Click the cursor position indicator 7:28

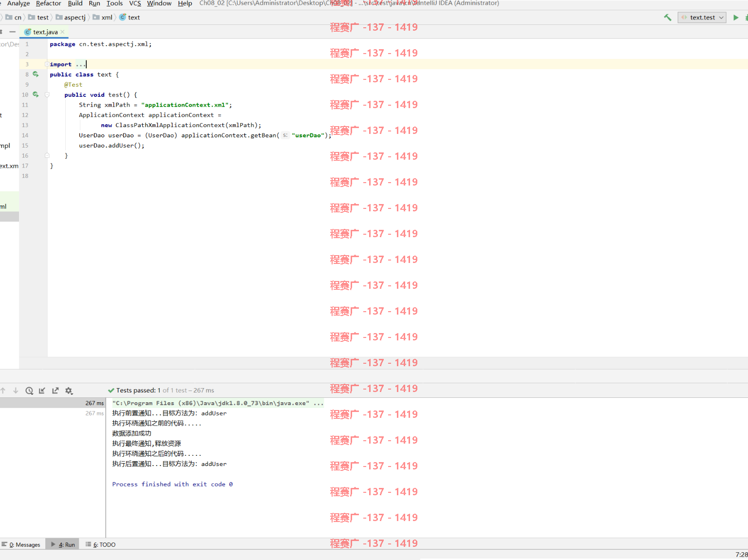[741, 555]
